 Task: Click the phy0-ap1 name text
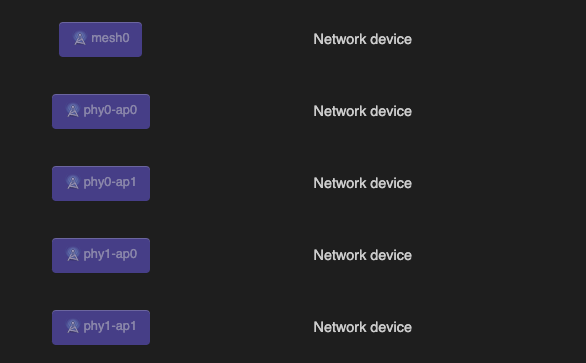(110, 182)
